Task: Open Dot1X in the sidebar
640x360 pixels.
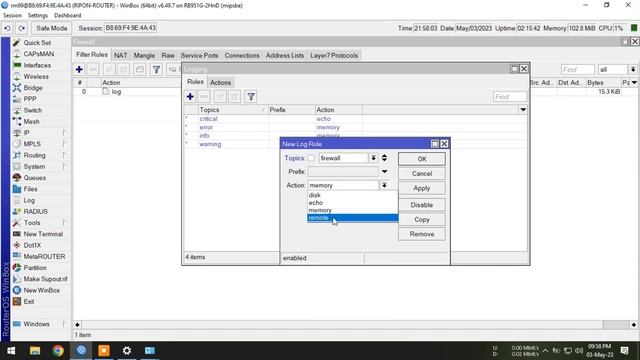Action: tap(32, 245)
